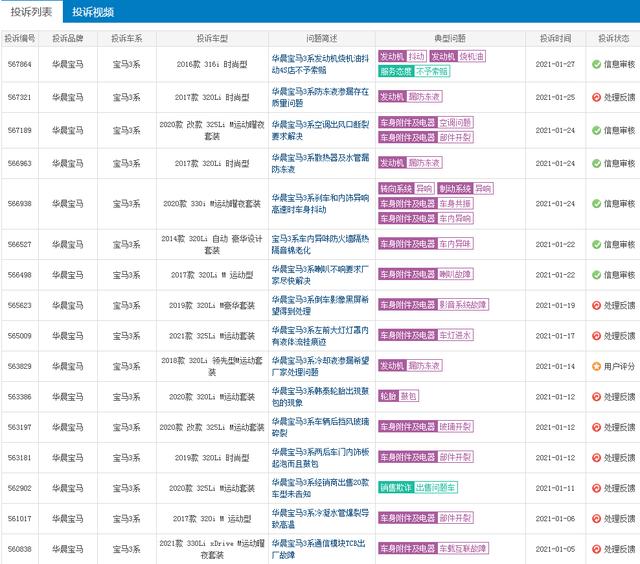Viewport: 640px width, 564px height.
Task: Click red status icon in row 563181
Action: click(x=596, y=457)
